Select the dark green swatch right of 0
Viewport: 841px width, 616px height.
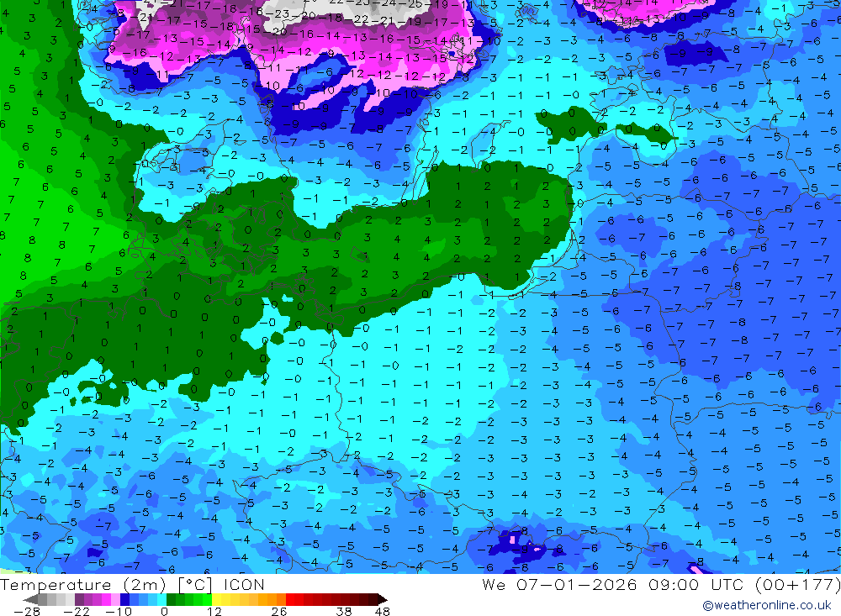click(171, 600)
